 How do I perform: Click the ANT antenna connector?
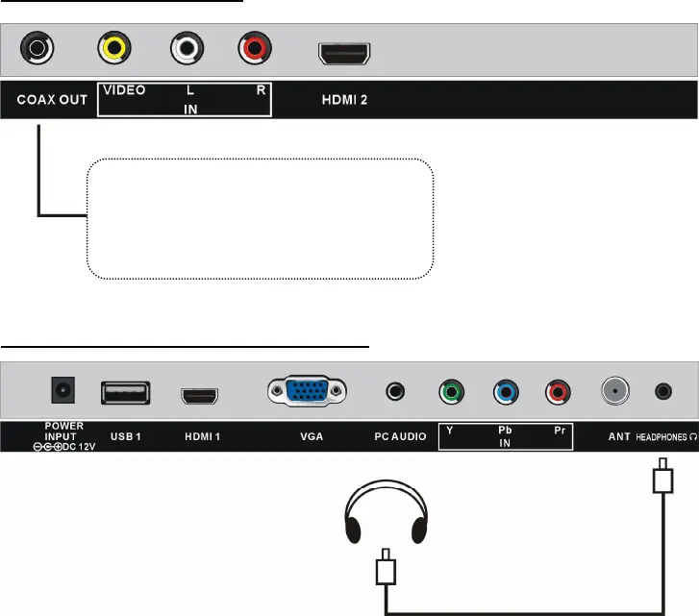[x=612, y=391]
